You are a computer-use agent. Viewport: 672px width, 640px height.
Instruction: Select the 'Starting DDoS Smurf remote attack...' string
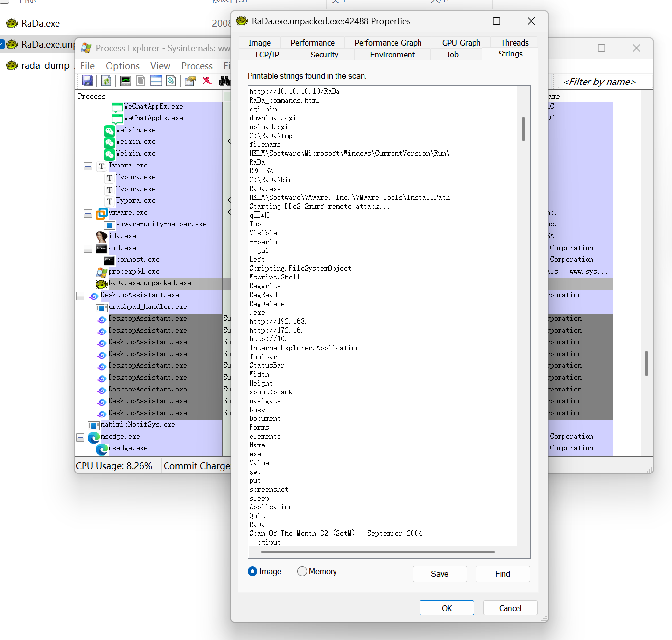click(319, 206)
